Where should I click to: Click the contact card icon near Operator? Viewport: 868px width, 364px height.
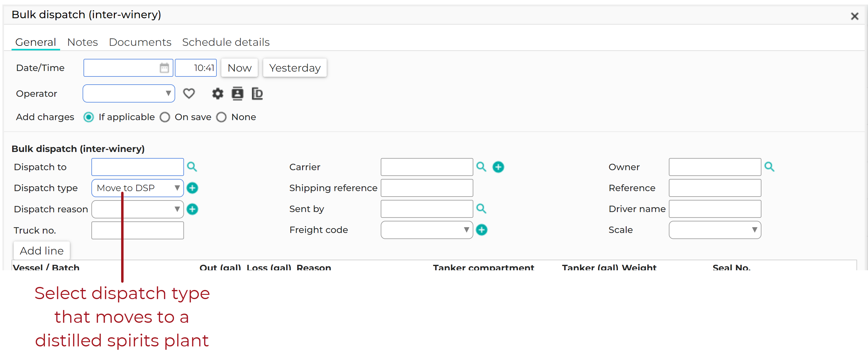[237, 94]
